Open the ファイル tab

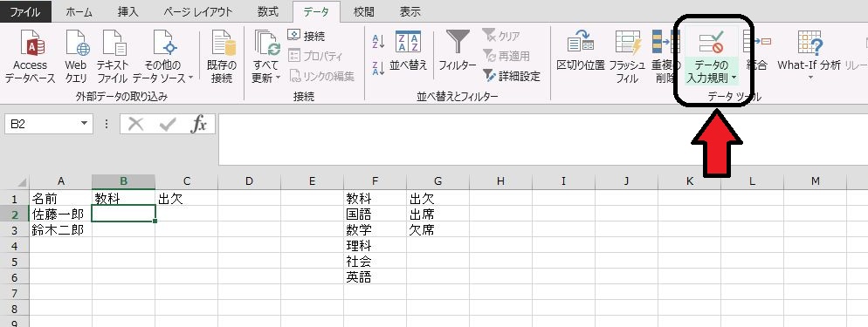coord(25,11)
